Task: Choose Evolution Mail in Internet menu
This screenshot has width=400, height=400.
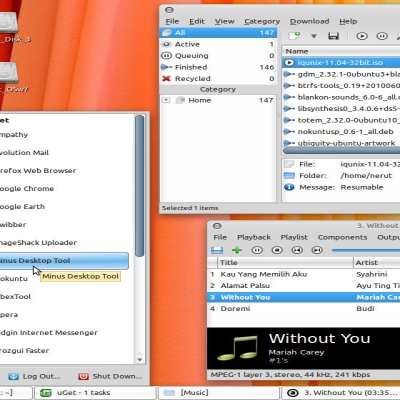Action: (64, 153)
